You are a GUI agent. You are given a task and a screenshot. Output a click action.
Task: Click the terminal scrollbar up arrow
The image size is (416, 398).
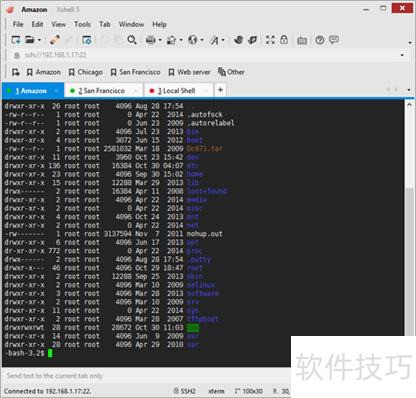pyautogui.click(x=410, y=105)
